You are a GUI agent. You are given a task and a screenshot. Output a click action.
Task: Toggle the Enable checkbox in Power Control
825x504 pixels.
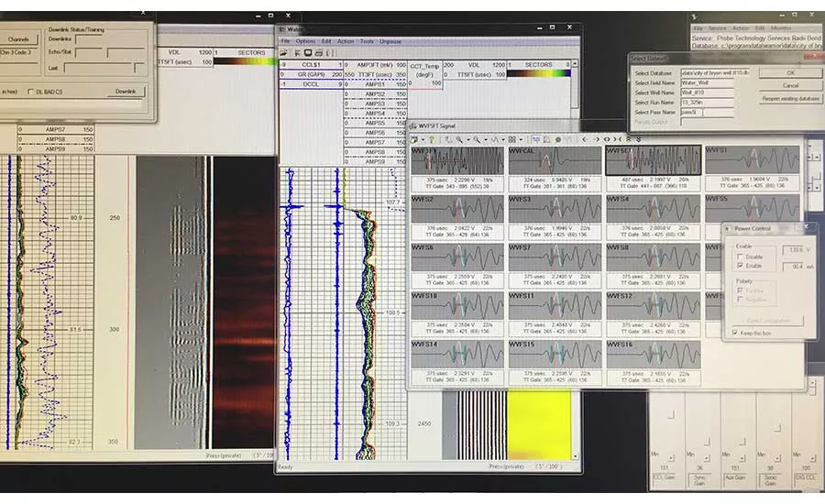(741, 266)
